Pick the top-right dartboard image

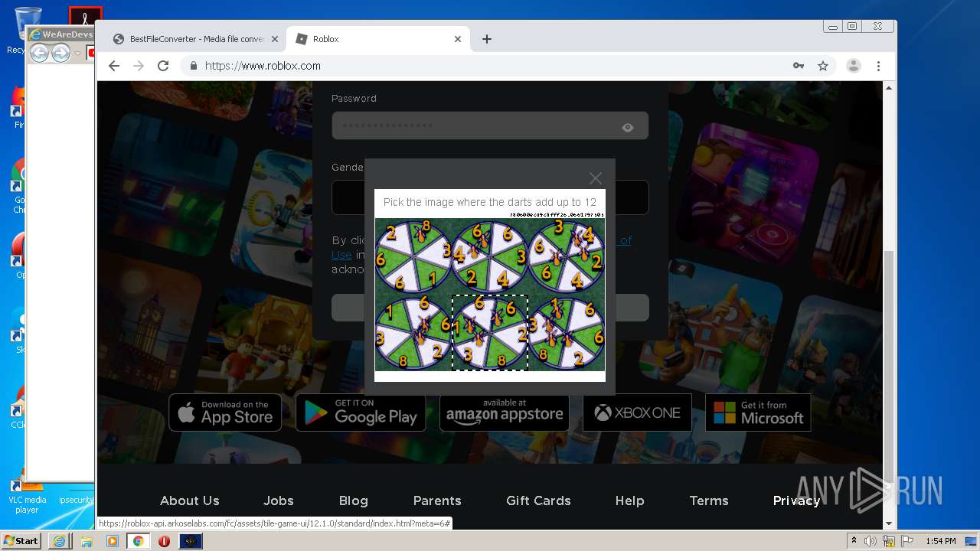(567, 256)
